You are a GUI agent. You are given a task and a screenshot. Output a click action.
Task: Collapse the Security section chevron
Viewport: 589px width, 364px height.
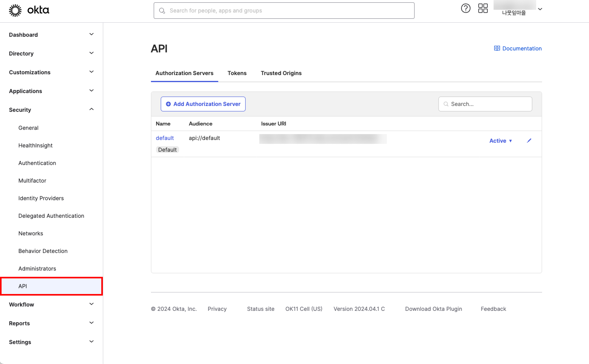(x=92, y=109)
